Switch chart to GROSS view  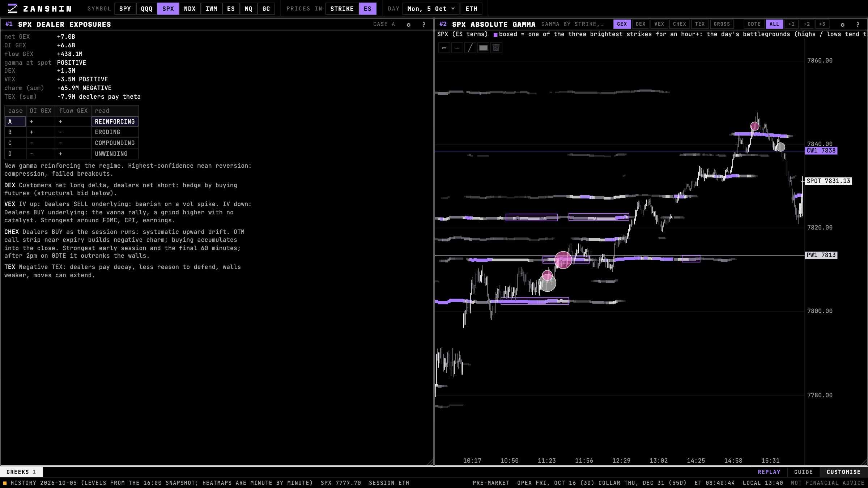point(722,24)
